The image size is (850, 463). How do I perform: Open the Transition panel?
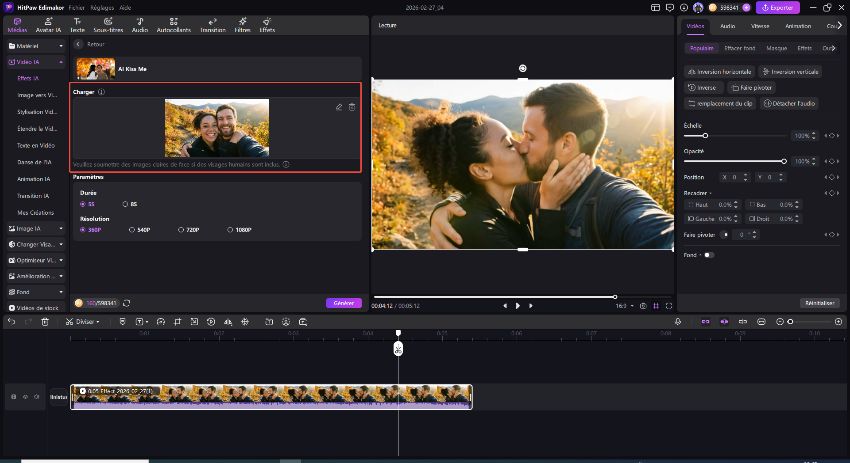pos(213,25)
